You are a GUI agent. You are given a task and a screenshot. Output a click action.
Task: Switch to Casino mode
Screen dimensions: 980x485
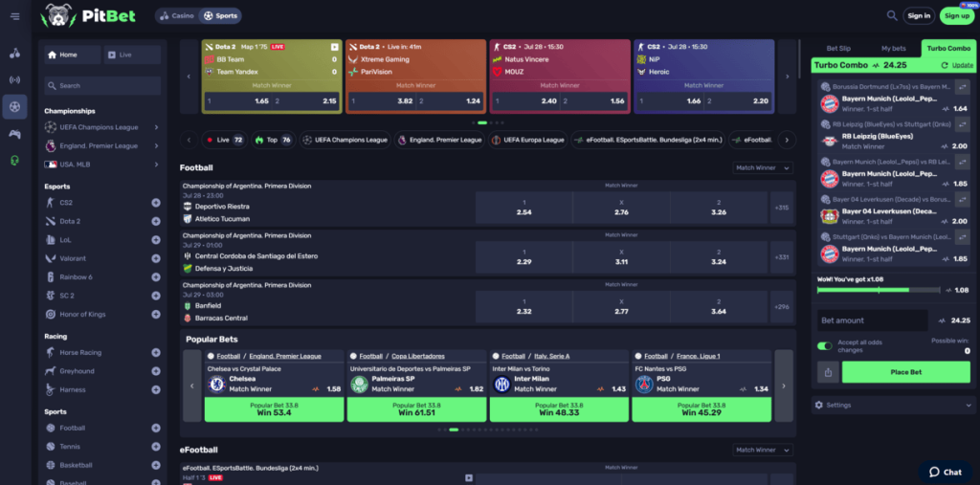[176, 15]
